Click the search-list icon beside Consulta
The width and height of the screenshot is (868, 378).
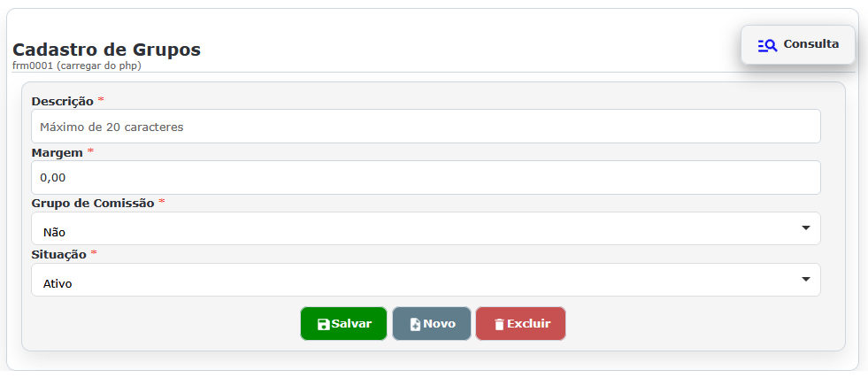[767, 45]
